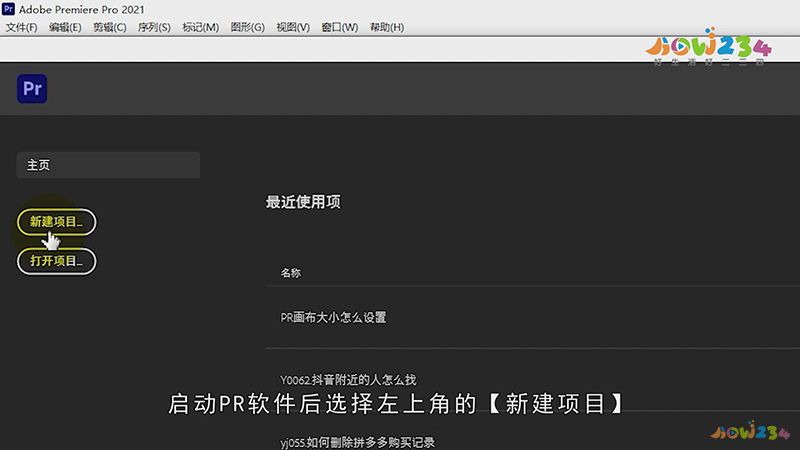Open the 帮助(H) menu
The height and width of the screenshot is (450, 800).
(387, 27)
